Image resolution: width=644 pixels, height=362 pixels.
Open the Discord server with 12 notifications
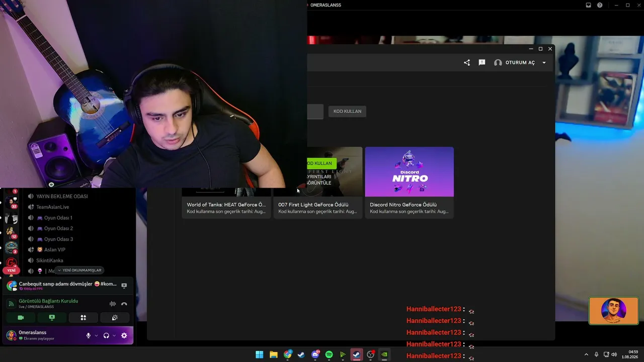tap(11, 232)
